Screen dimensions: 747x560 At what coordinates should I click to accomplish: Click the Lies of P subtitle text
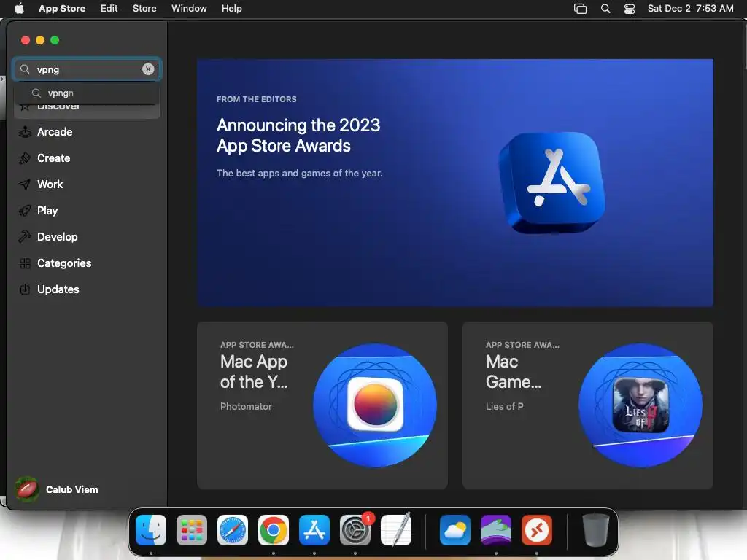click(x=505, y=406)
